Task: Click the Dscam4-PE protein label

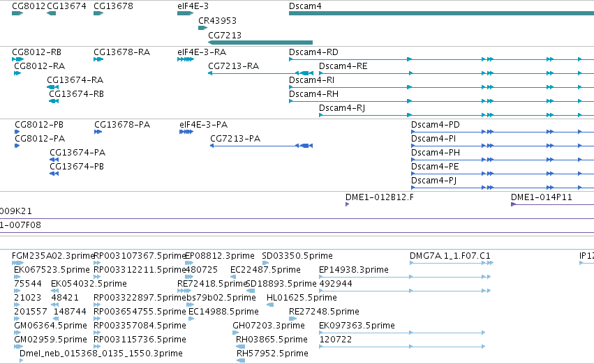Action: (x=436, y=167)
